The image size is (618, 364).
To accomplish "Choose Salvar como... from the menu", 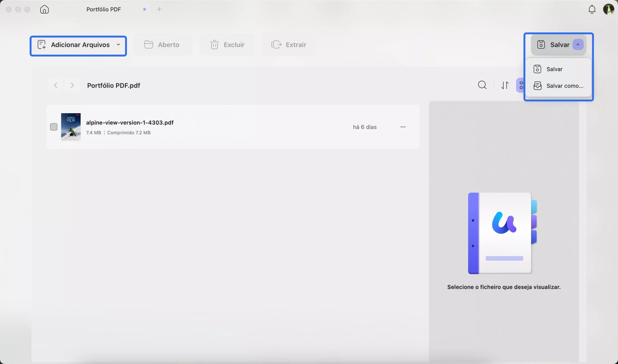I will [565, 86].
